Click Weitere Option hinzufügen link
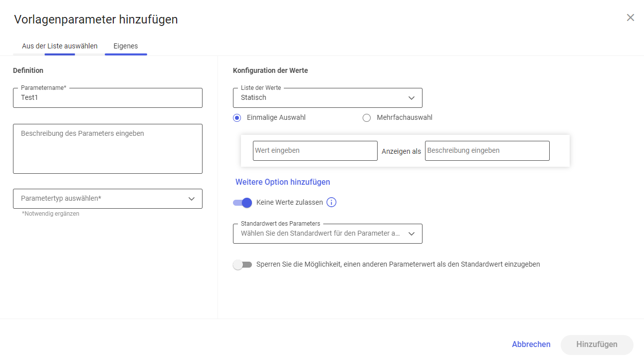Image resolution: width=644 pixels, height=364 pixels. (283, 182)
